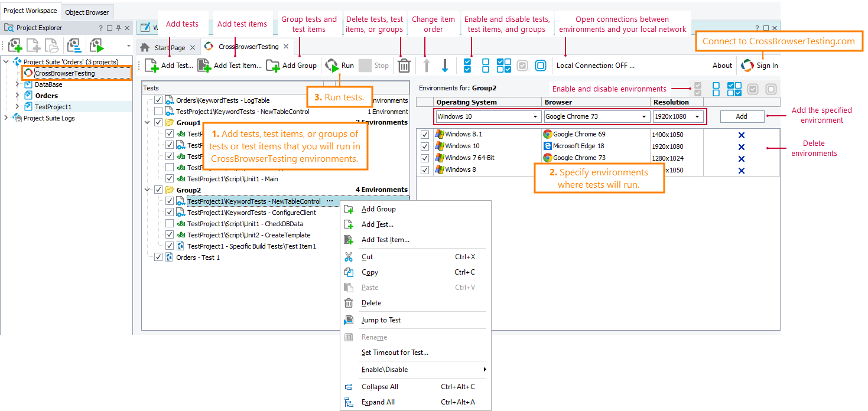Image resolution: width=868 pixels, height=411 pixels.
Task: Choose Cut from the context menu
Action: tap(415, 257)
